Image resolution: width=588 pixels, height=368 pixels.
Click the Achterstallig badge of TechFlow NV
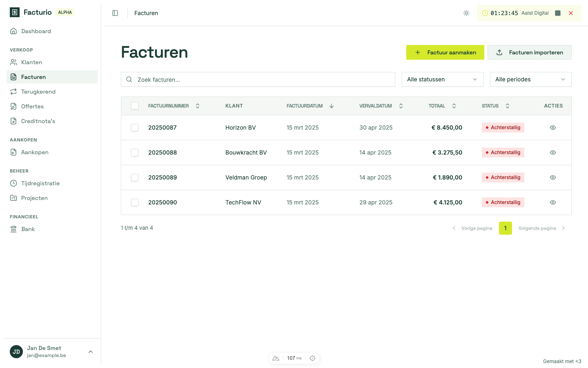(x=503, y=202)
